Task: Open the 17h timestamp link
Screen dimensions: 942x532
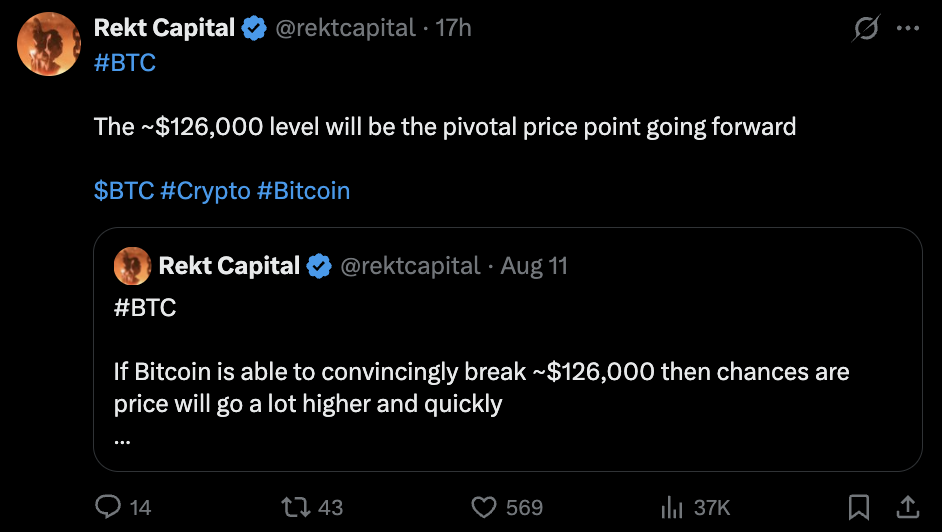Action: (453, 28)
